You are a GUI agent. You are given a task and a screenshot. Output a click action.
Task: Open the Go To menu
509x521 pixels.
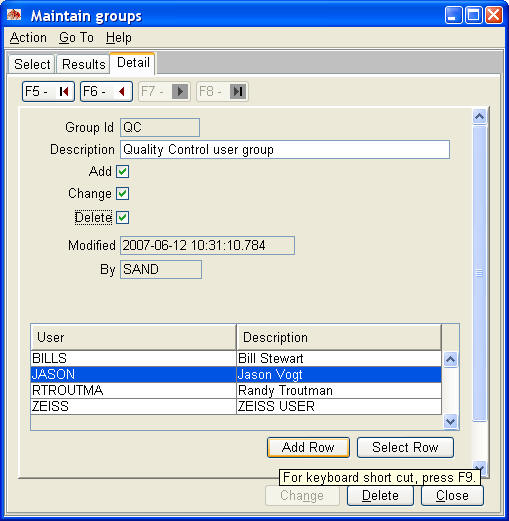(76, 38)
